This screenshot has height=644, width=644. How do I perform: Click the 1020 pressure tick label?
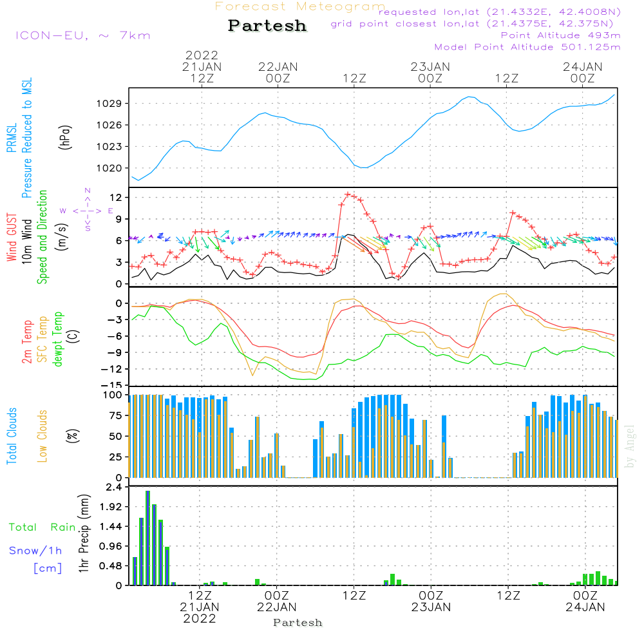(109, 168)
